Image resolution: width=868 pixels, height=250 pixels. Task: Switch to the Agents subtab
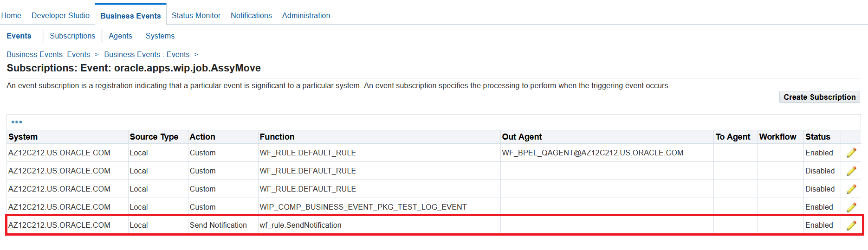pyautogui.click(x=120, y=36)
